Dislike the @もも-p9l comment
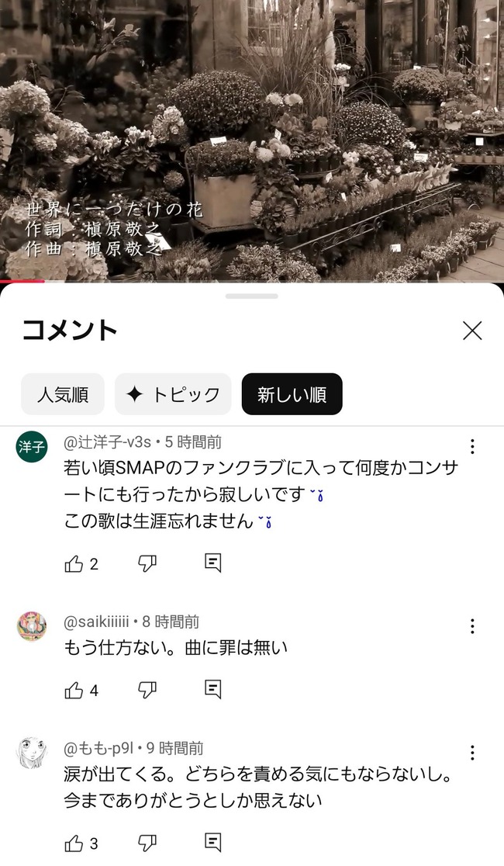 [x=147, y=843]
